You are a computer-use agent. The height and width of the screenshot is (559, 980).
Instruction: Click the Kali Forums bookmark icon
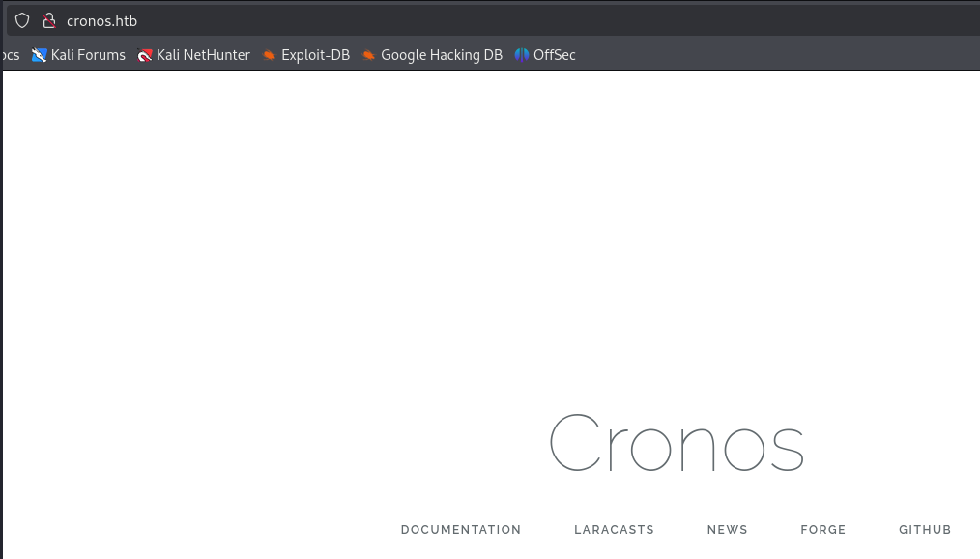coord(39,55)
